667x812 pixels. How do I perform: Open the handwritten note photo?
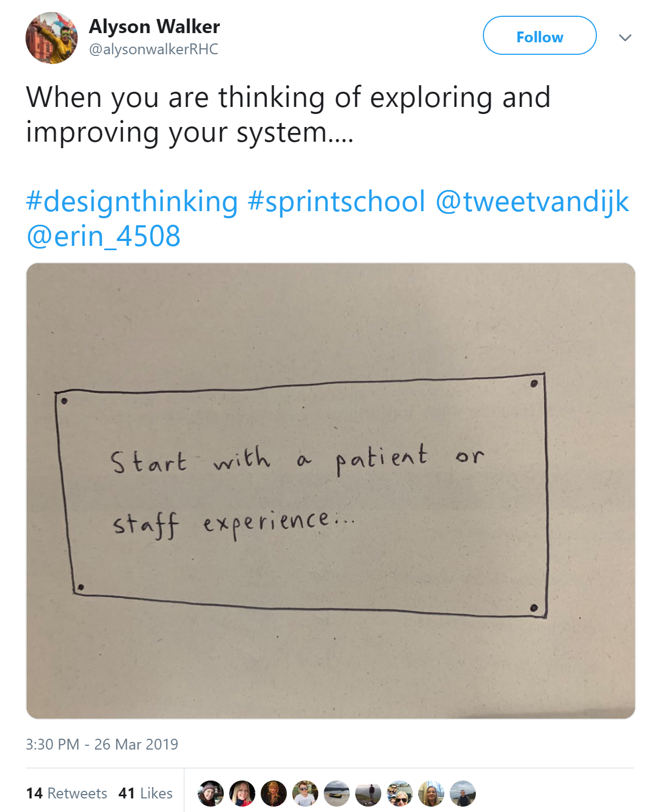click(331, 491)
